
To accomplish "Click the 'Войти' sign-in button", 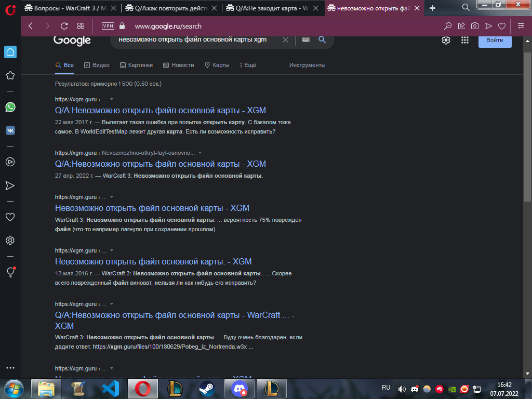I will tap(495, 41).
